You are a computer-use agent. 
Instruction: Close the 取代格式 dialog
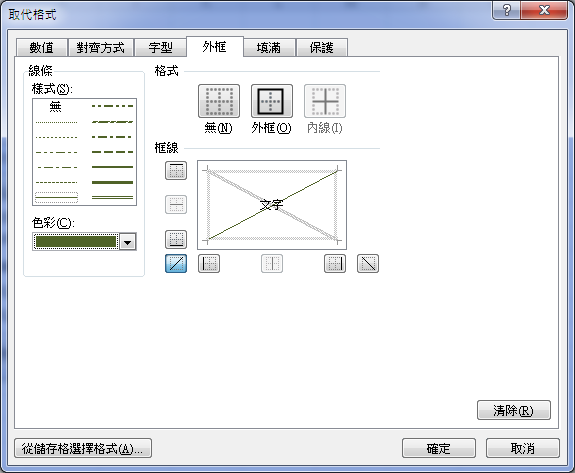point(544,10)
